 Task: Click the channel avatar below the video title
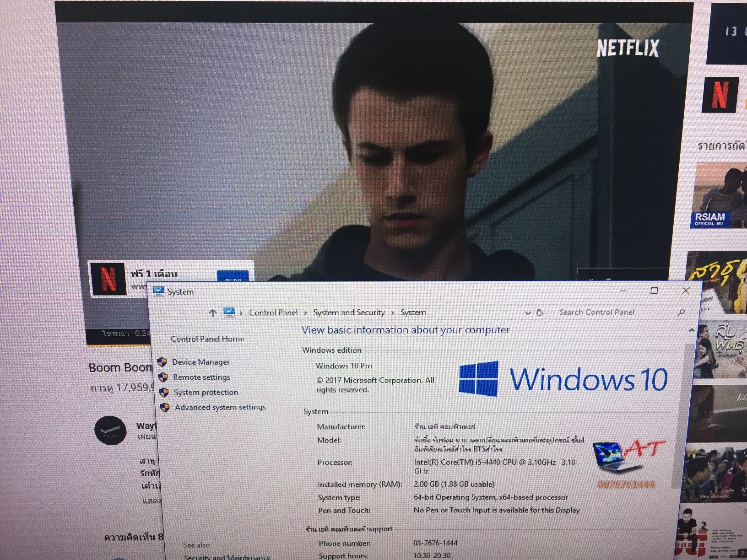point(110,431)
